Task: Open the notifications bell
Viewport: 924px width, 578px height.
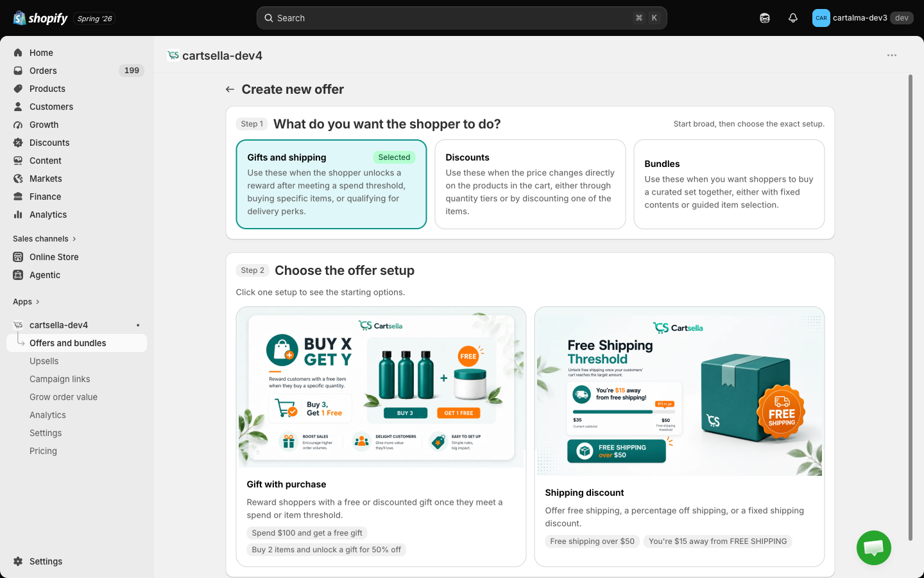Action: pyautogui.click(x=793, y=18)
